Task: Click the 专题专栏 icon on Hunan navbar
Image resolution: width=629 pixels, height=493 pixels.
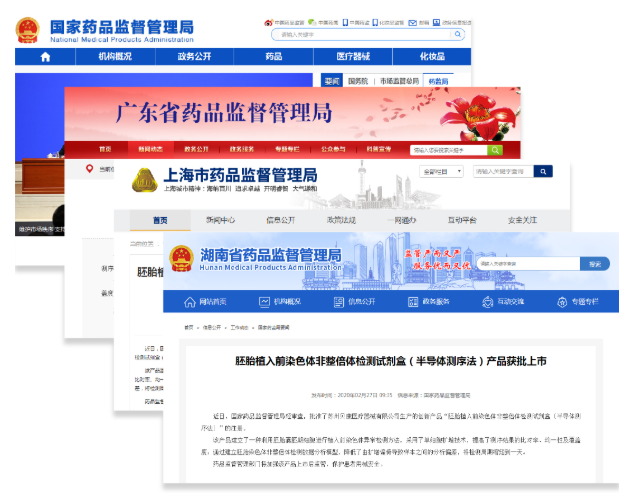Action: (562, 302)
